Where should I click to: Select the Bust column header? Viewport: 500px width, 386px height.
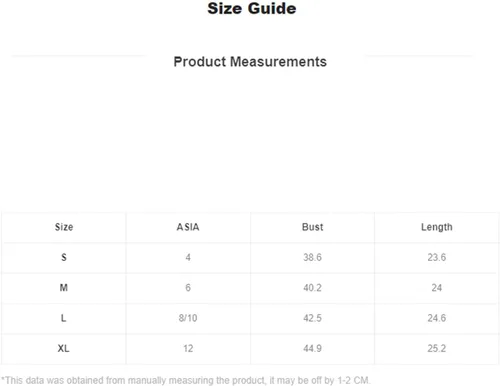point(312,227)
